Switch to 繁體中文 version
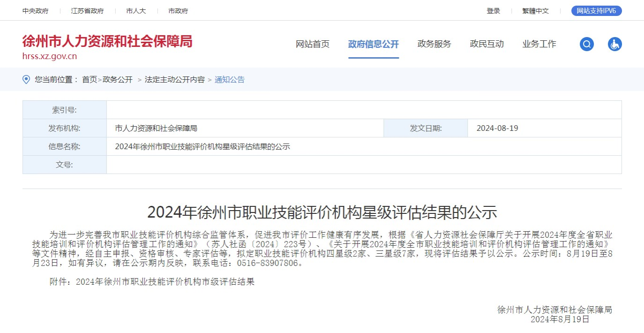Viewport: 644px width, 333px height. [x=536, y=11]
